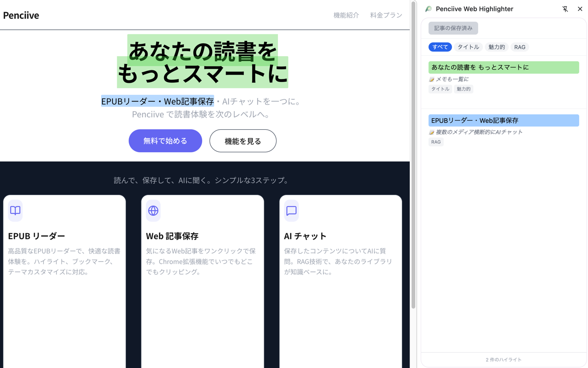The width and height of the screenshot is (588, 368).
Task: Click the 魅力的 tag under the green highlight
Action: (464, 89)
